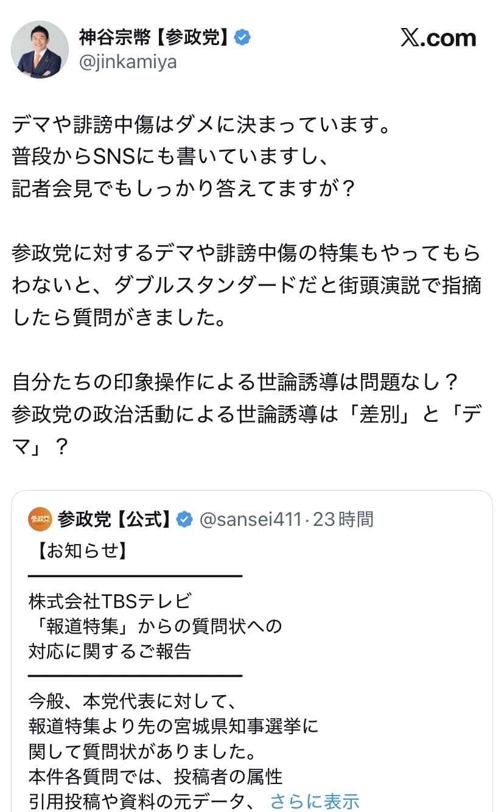This screenshot has height=812, width=504.
Task: Click the 【お知らせ】 heading in quoted post
Action: point(78,551)
